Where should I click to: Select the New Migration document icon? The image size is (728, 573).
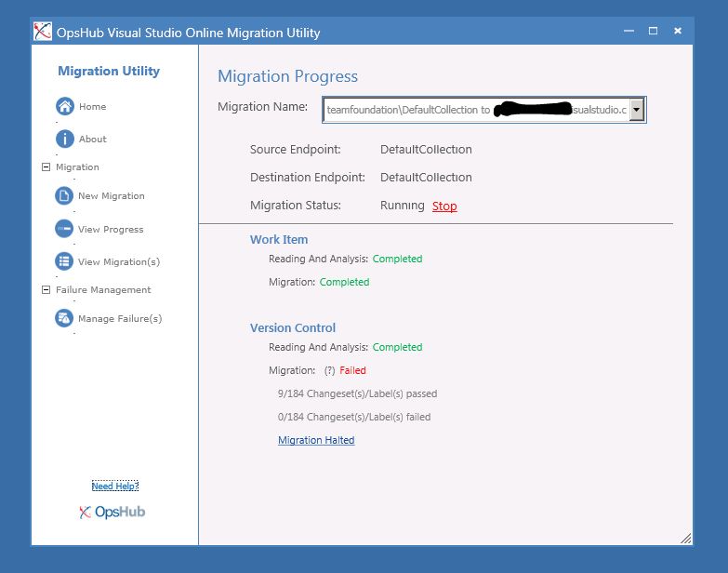click(x=64, y=195)
